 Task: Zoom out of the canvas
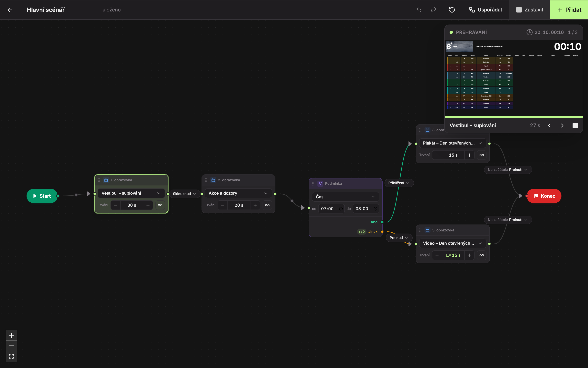pyautogui.click(x=11, y=346)
